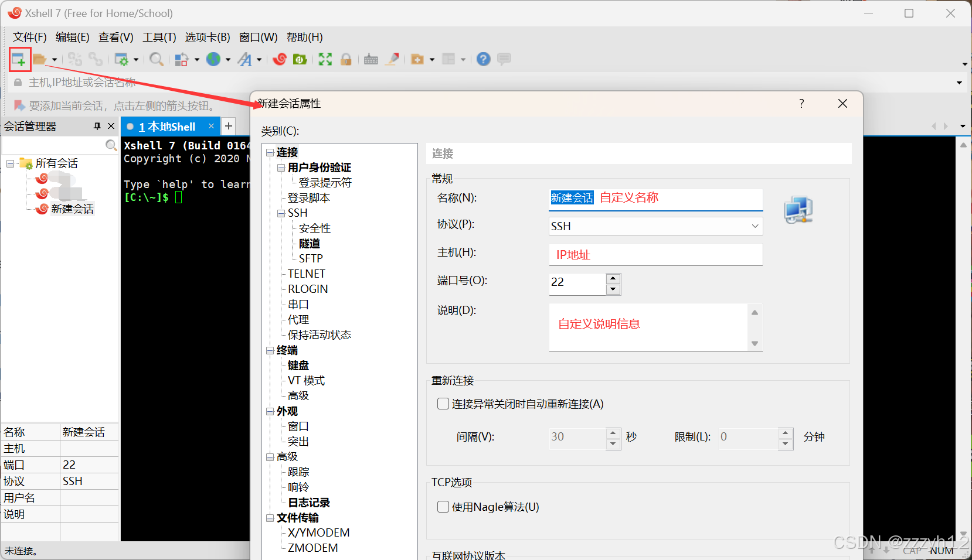
Task: Click the 主机 input field
Action: [655, 254]
